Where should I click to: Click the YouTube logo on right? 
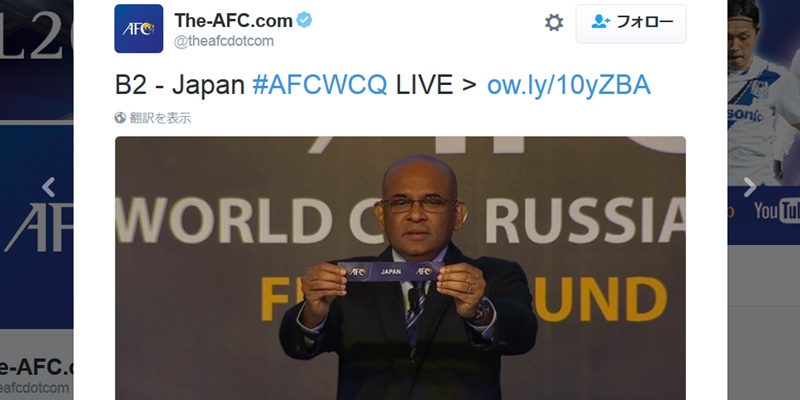pyautogui.click(x=777, y=210)
